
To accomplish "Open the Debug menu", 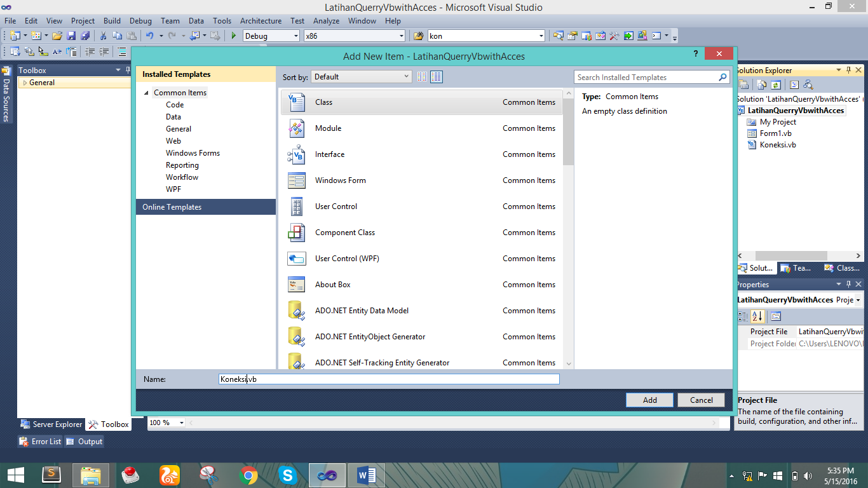I will [140, 21].
